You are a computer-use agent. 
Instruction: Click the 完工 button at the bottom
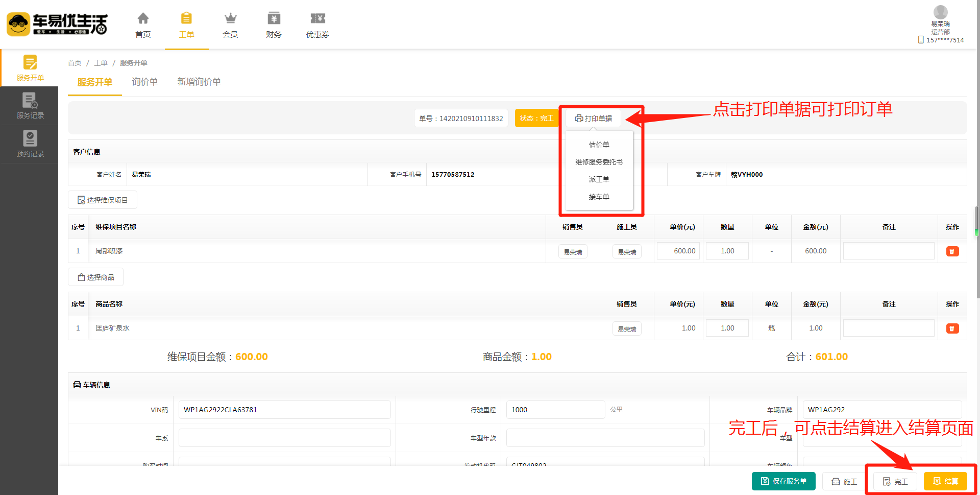(895, 481)
